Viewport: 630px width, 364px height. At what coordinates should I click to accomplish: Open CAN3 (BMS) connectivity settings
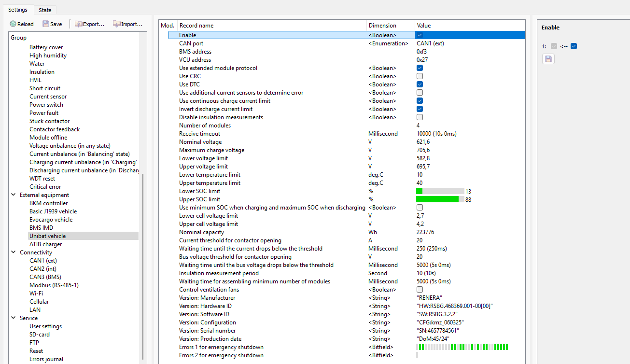coord(45,277)
